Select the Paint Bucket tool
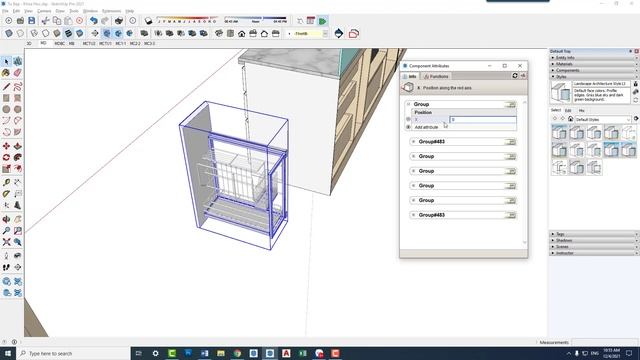 [x=6, y=73]
